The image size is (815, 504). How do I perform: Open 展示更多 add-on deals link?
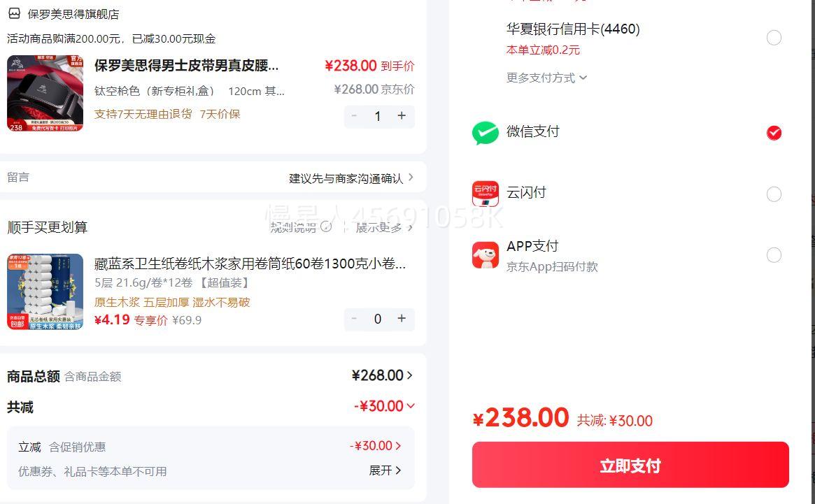[384, 227]
